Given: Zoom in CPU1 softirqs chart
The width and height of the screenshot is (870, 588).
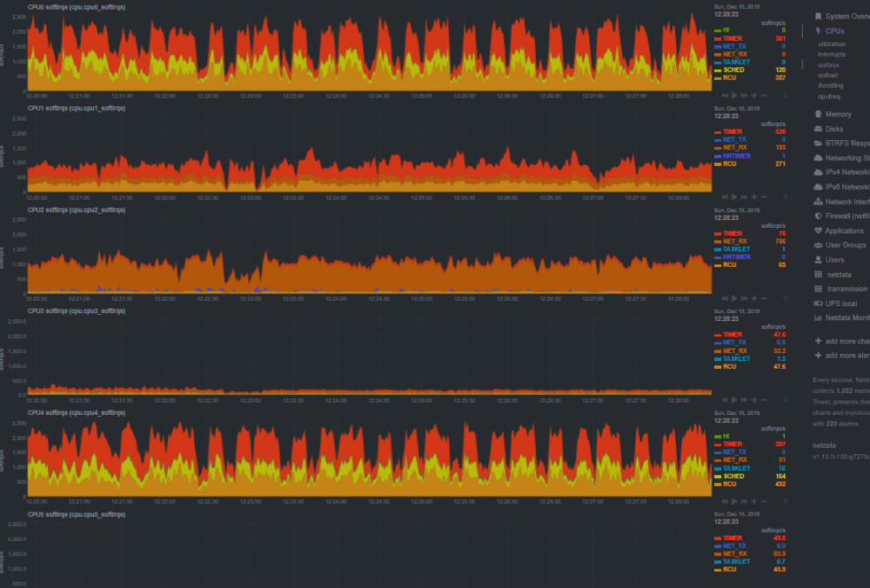Looking at the screenshot, I should point(754,197).
